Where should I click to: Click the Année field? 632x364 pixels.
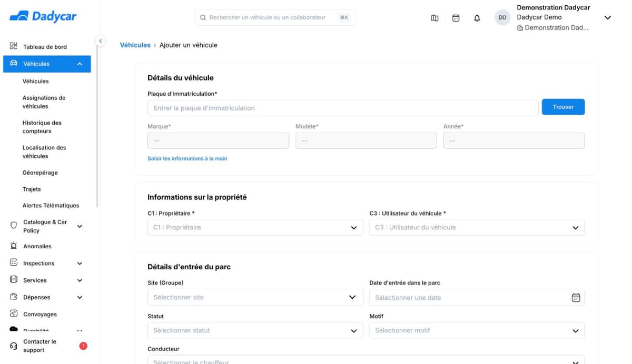click(x=514, y=140)
